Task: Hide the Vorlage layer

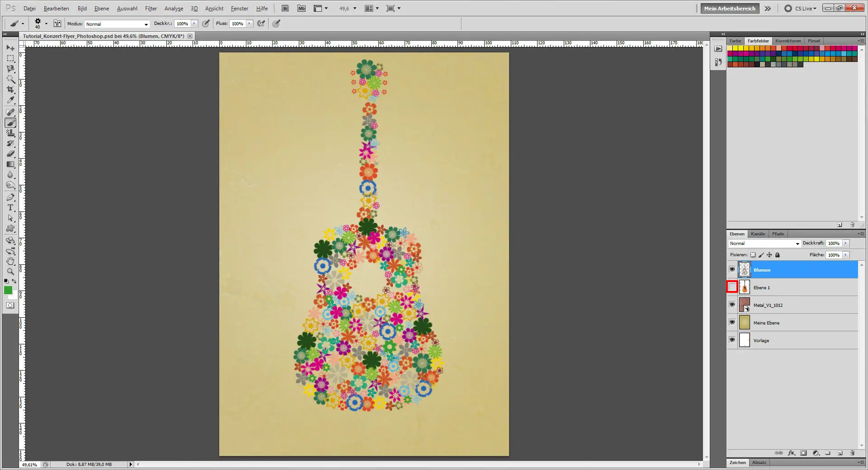Action: point(732,340)
